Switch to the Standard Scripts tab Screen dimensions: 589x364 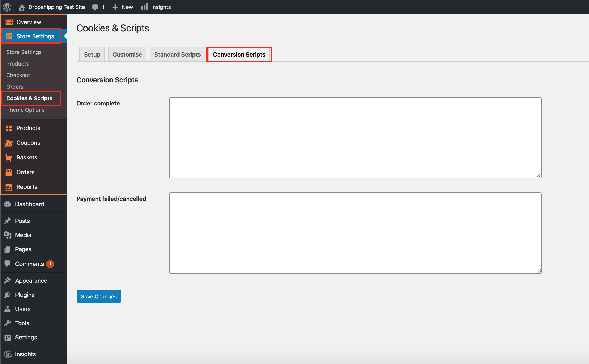177,55
